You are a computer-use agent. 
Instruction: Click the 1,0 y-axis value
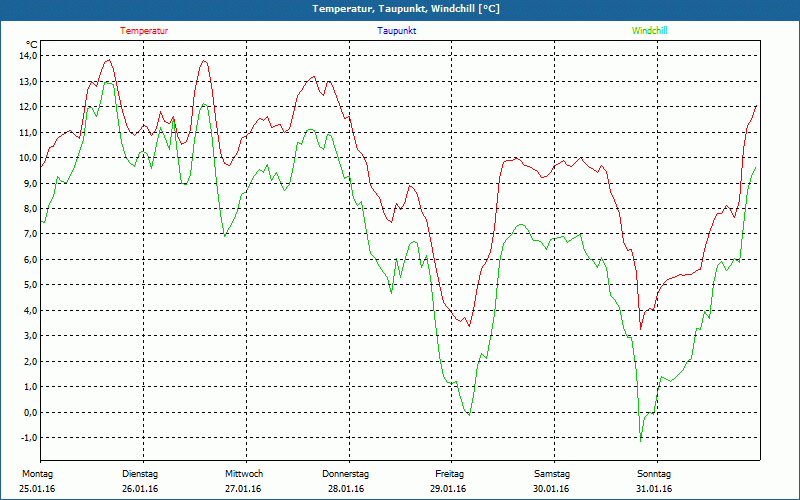30,387
